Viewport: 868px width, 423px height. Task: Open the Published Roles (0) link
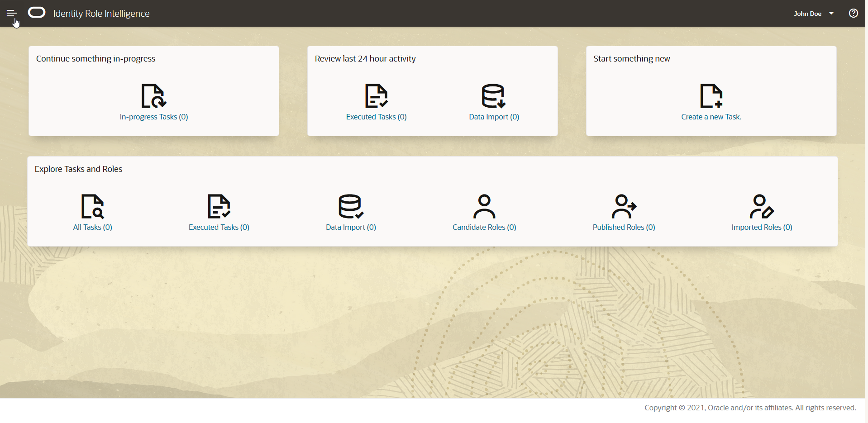click(624, 227)
